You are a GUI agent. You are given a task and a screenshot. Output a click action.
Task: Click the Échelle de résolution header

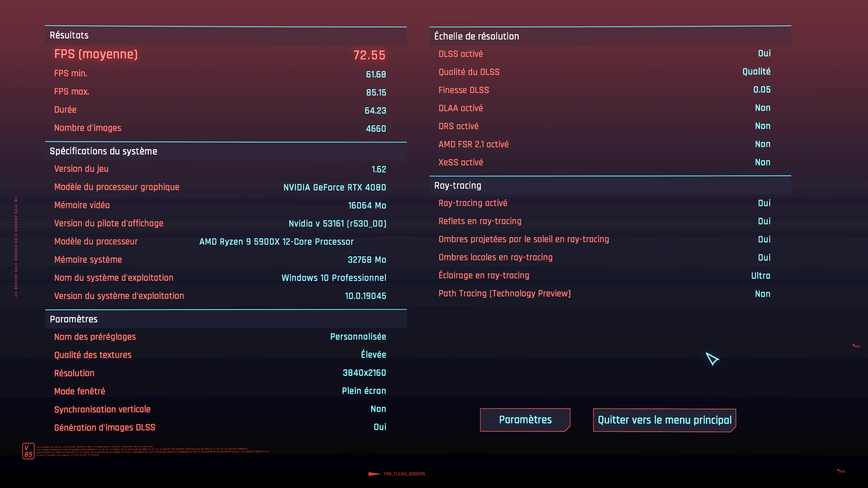476,36
